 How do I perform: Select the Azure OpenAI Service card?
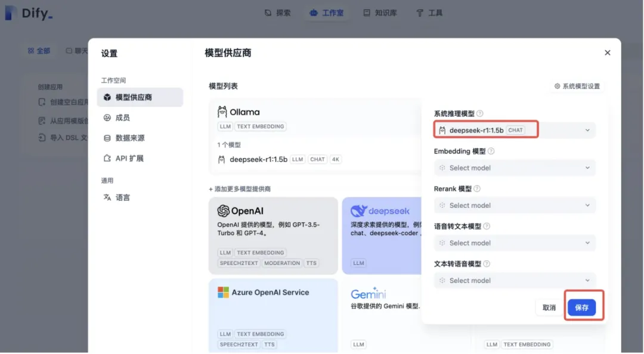coord(273,315)
